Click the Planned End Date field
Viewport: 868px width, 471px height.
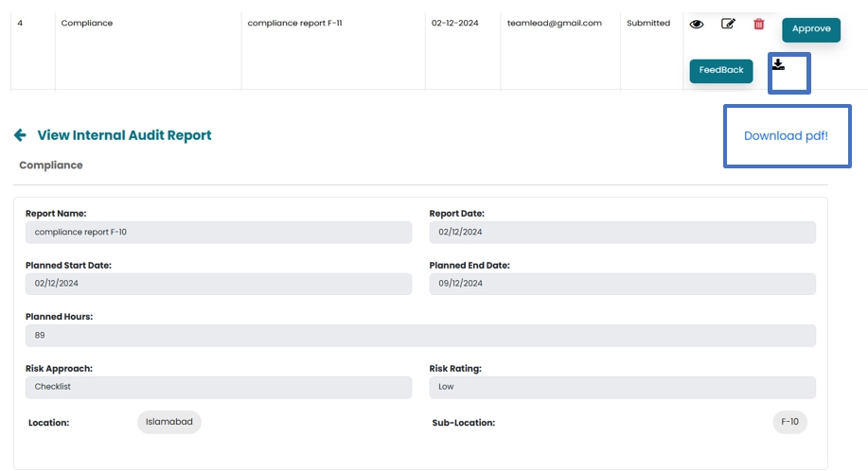tap(622, 284)
